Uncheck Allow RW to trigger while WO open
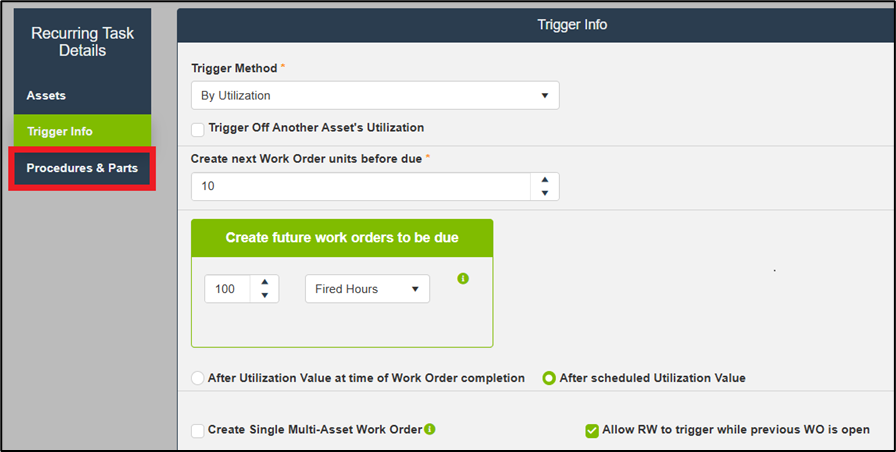Viewport: 896px width, 452px height. pyautogui.click(x=592, y=430)
